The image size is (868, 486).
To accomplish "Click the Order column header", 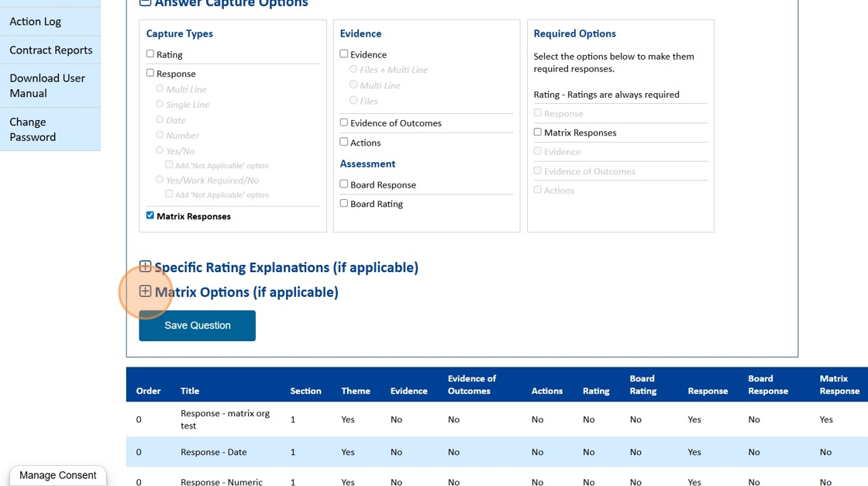I will [x=148, y=391].
